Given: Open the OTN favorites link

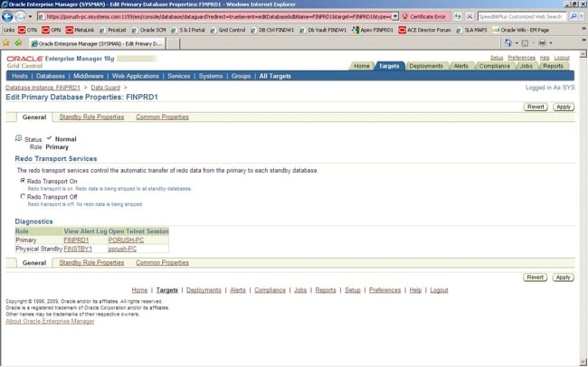Looking at the screenshot, I should click(x=27, y=30).
